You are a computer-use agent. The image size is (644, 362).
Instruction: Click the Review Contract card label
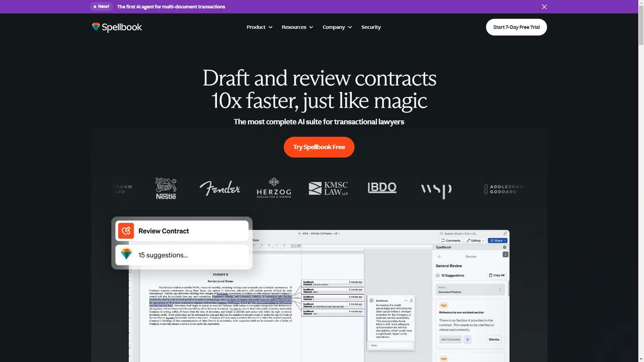click(164, 231)
